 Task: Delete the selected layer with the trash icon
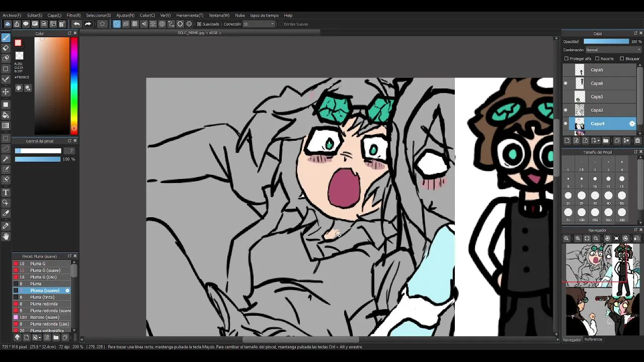(x=637, y=141)
